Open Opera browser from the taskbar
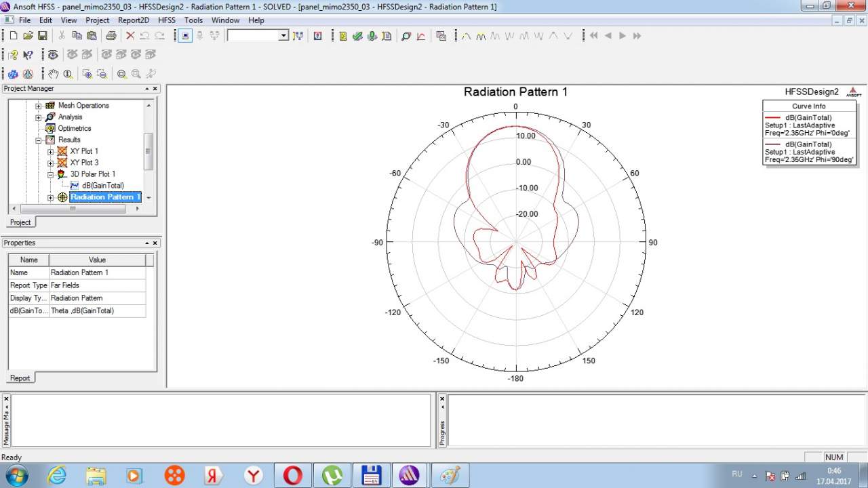The width and height of the screenshot is (868, 488). click(x=292, y=475)
